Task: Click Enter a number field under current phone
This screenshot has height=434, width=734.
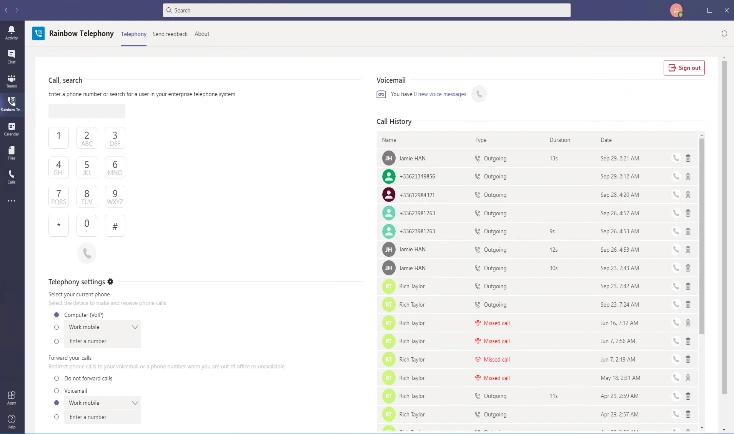Action: pyautogui.click(x=102, y=341)
